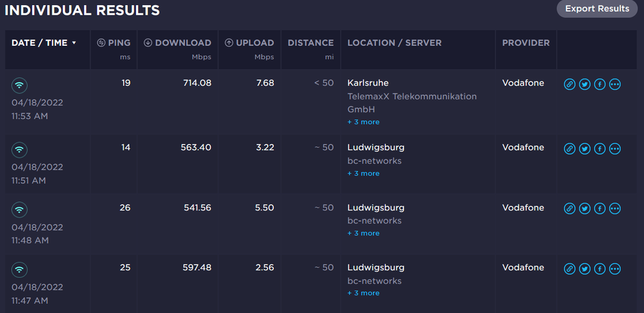The height and width of the screenshot is (313, 644).
Task: Expand "+ 3 more" for the 11:47 AM result
Action: (364, 293)
